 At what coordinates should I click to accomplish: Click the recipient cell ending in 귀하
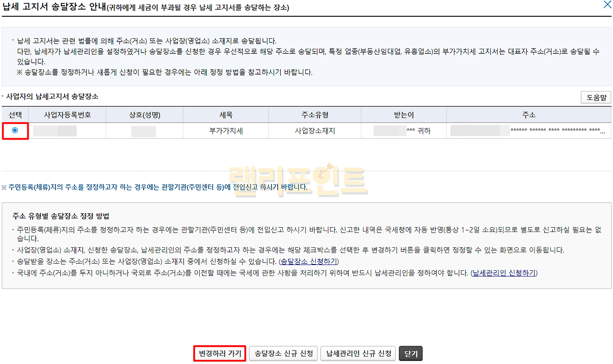click(x=403, y=131)
